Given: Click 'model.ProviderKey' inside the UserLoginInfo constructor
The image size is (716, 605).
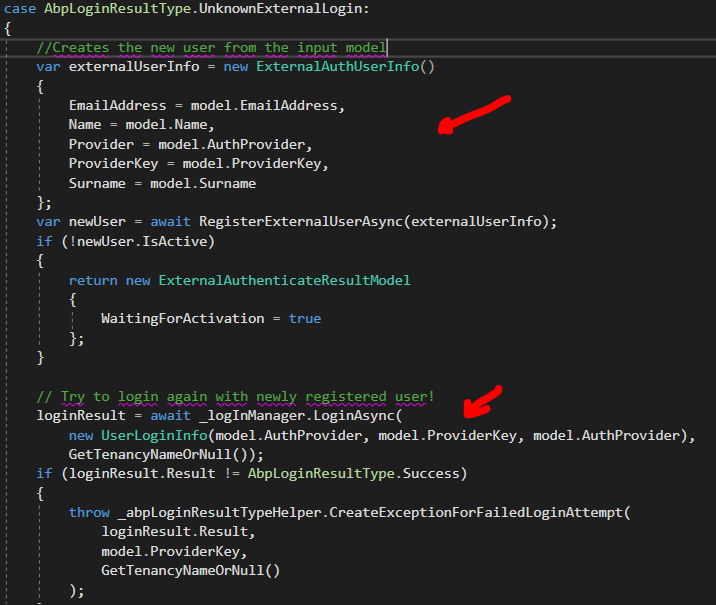Looking at the screenshot, I should point(448,435).
